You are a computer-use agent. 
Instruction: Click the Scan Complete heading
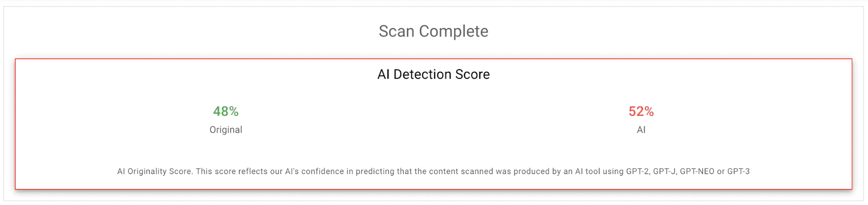[x=433, y=31]
